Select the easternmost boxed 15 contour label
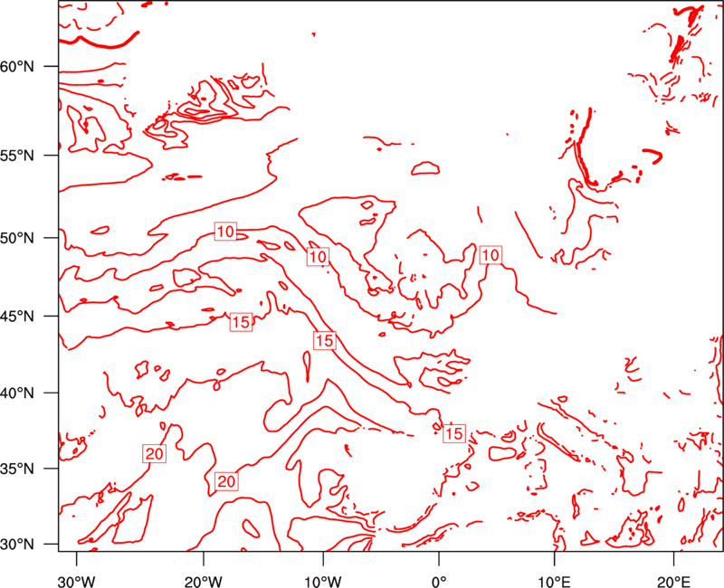Image resolution: width=724 pixels, height=588 pixels. (x=454, y=433)
